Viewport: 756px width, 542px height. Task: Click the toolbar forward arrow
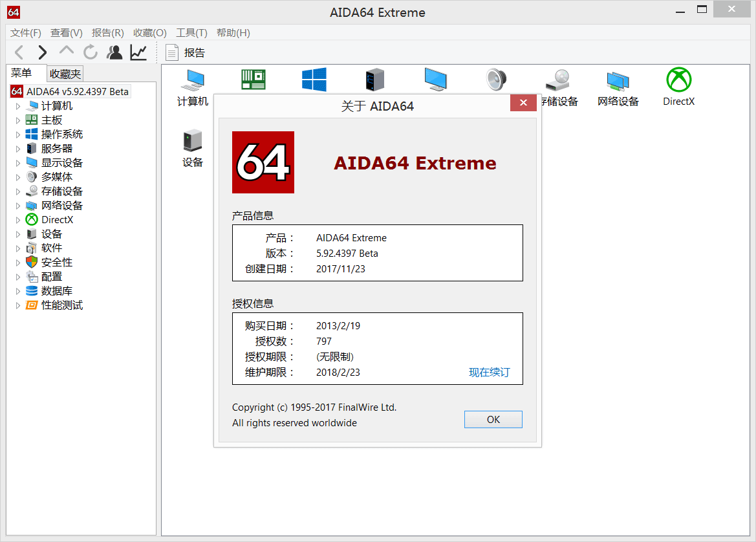(x=43, y=52)
